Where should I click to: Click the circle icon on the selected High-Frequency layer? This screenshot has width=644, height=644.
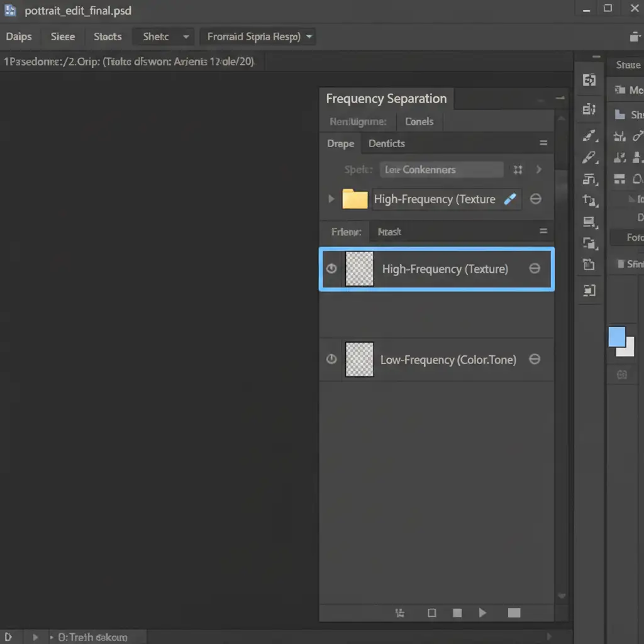[535, 269]
